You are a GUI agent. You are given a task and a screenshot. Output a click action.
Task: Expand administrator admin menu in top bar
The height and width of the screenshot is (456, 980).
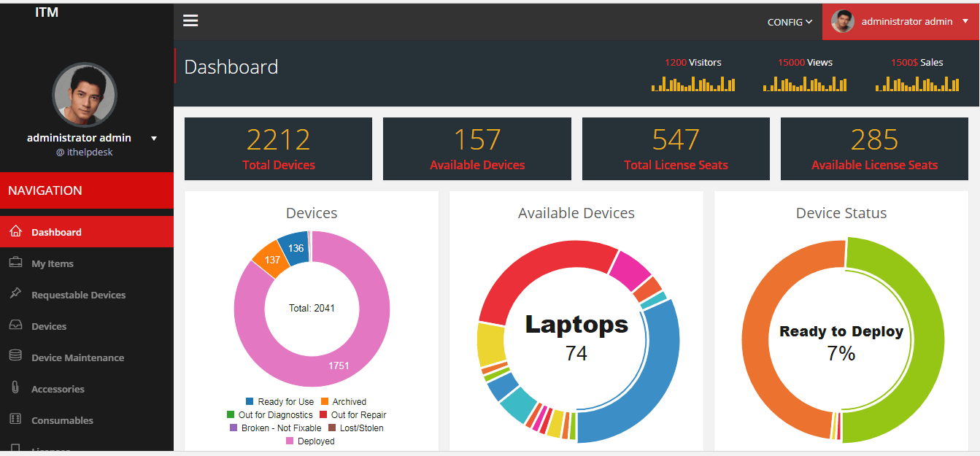(x=900, y=22)
